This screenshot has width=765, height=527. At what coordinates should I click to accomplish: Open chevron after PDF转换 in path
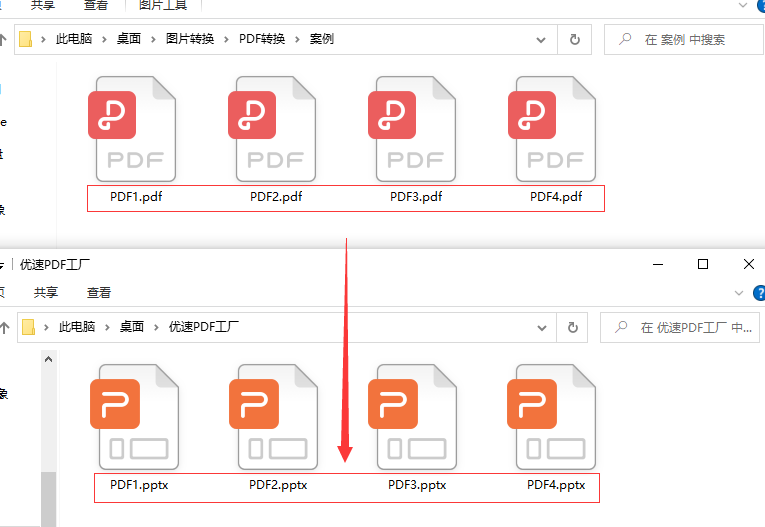tap(297, 40)
